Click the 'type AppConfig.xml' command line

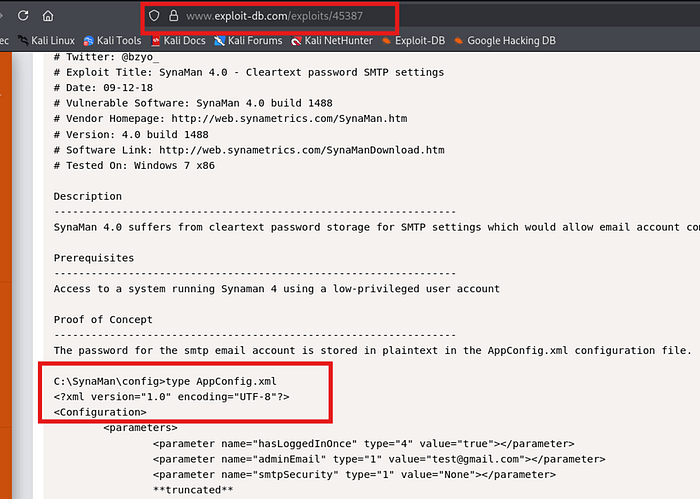click(165, 381)
